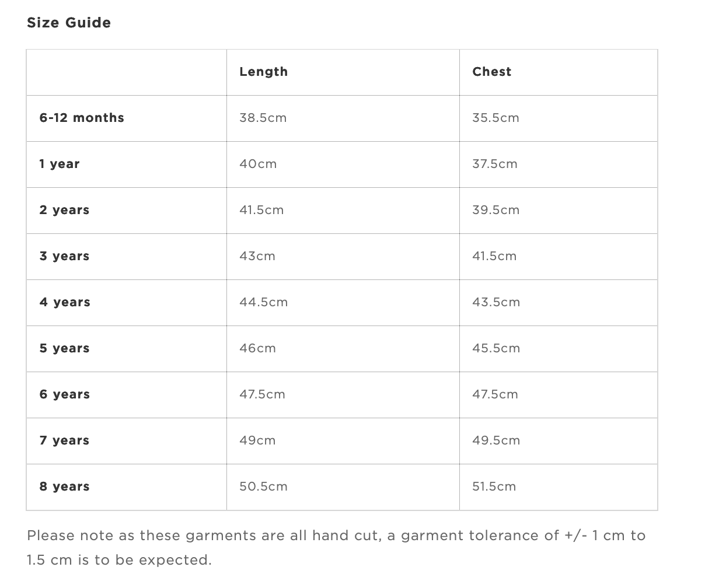Screen dimensions: 705x588
Task: Click the 35.5cm chest value
Action: pos(496,118)
